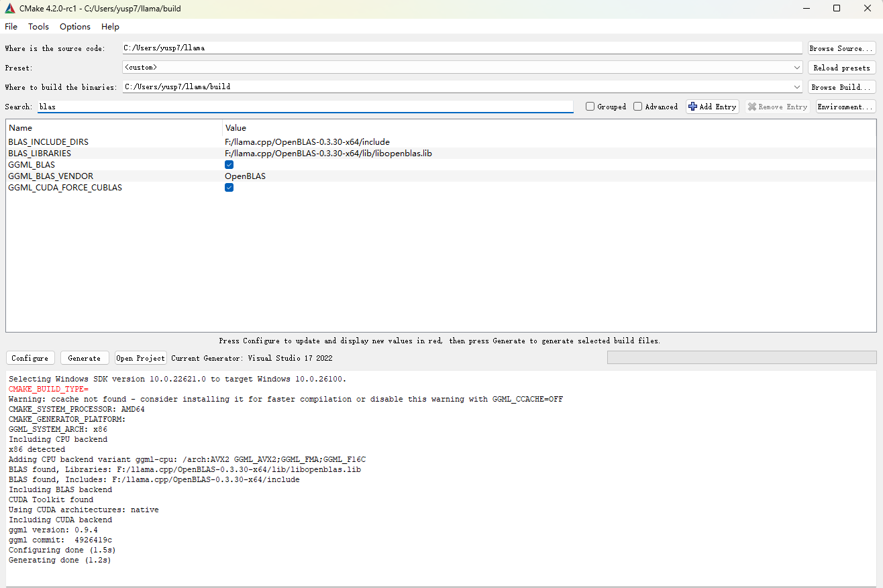The image size is (883, 588).
Task: Click the ccache not found warning line
Action: (286, 399)
